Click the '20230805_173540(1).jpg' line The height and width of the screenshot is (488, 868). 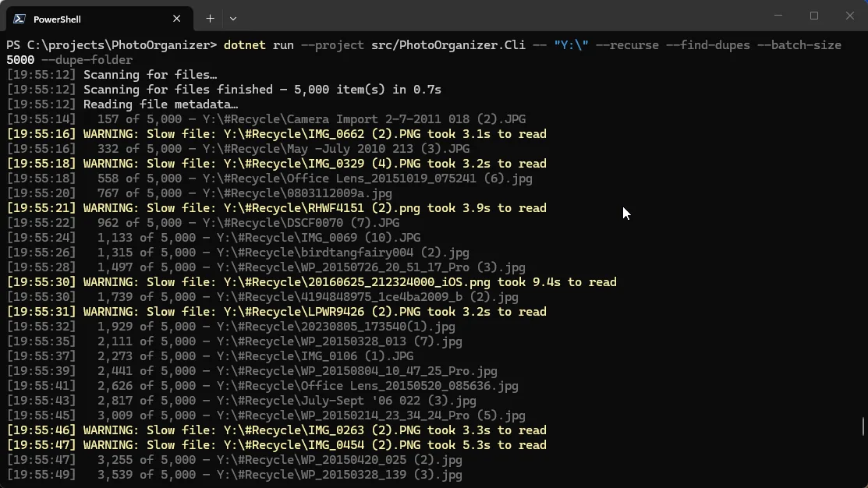point(231,327)
